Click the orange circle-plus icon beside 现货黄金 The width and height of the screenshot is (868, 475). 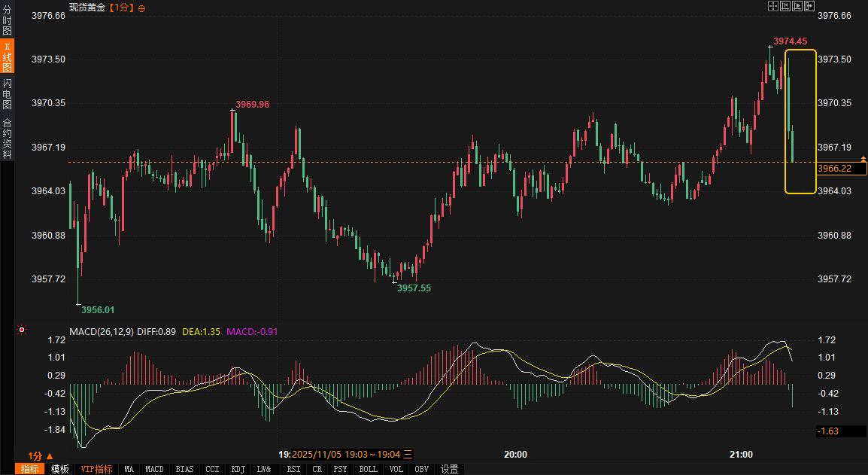[x=141, y=8]
